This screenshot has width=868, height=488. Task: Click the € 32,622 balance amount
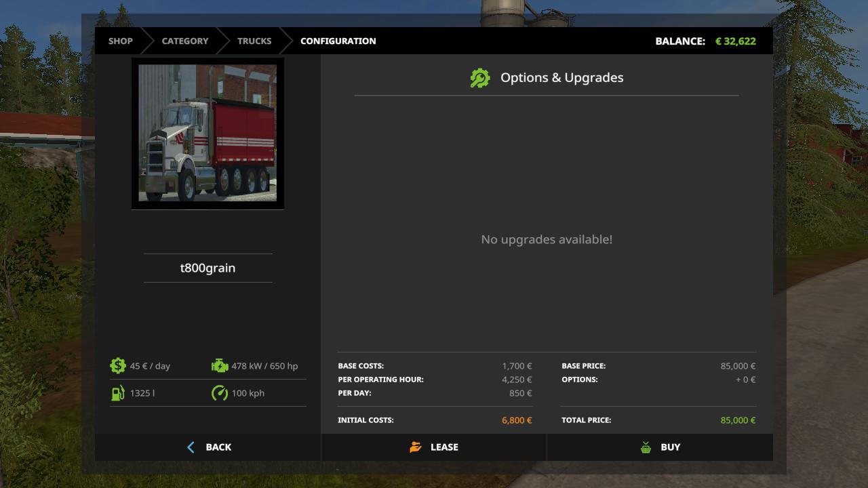[735, 41]
